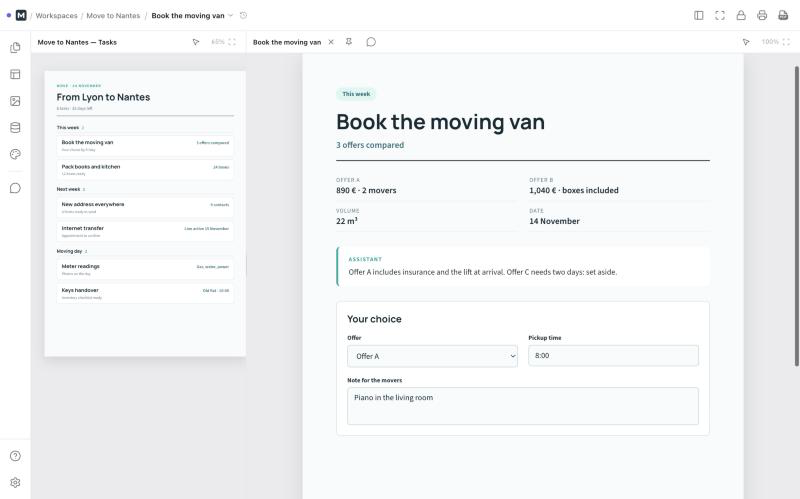Click the 14 November date value
Viewport: 800px width, 499px height.
point(555,221)
